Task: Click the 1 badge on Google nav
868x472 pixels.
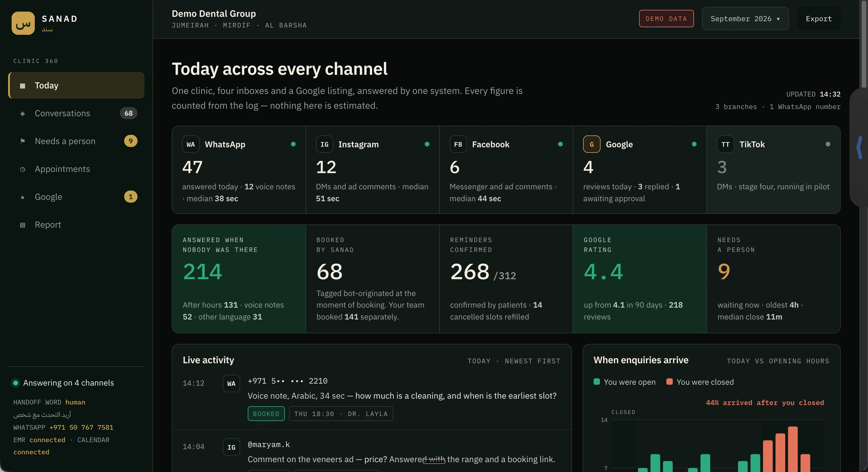Action: click(x=131, y=197)
